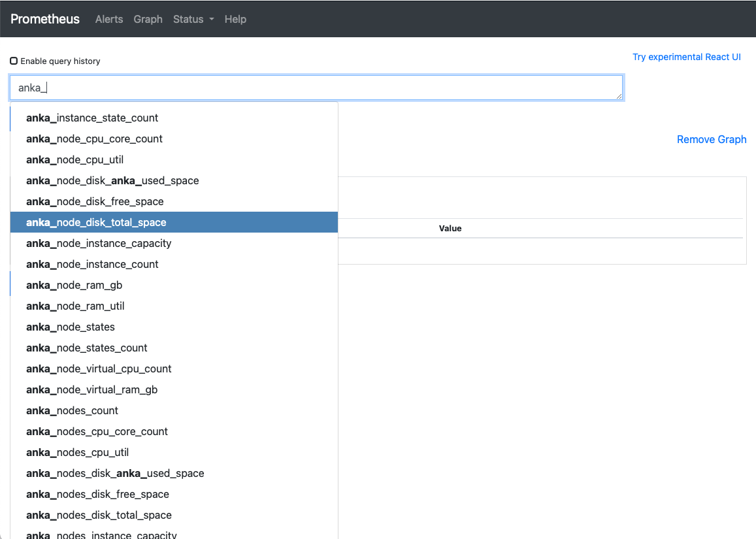The width and height of the screenshot is (756, 539).
Task: Choose anka_node_ram_gb metric suggestion
Action: [74, 285]
